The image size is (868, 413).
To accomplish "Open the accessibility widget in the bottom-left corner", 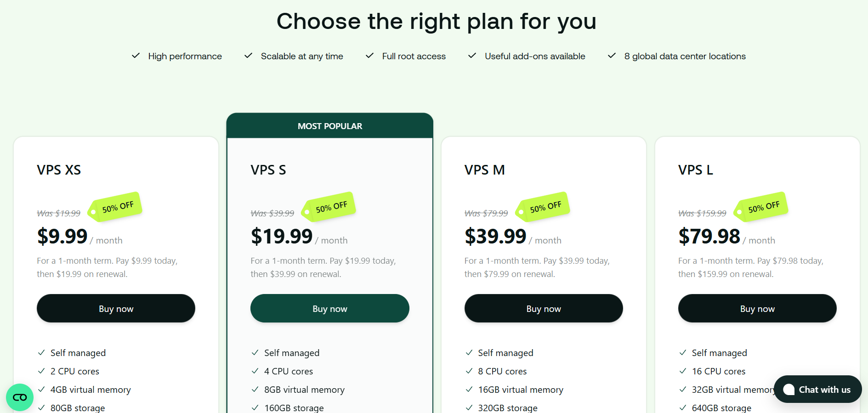I will (20, 397).
